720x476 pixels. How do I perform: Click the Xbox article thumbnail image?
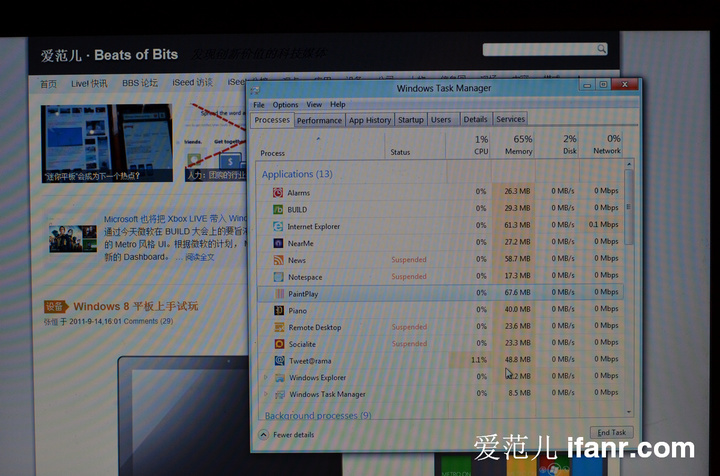click(x=73, y=239)
